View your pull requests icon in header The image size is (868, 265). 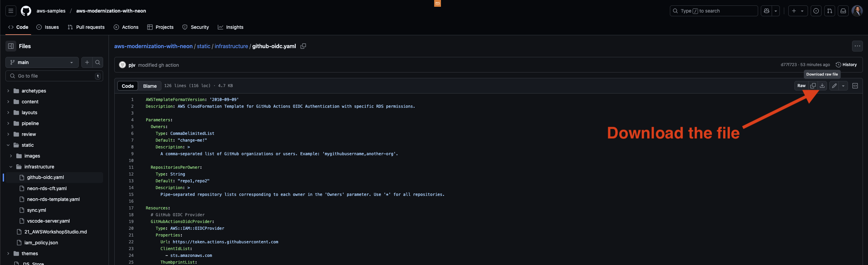tap(830, 11)
